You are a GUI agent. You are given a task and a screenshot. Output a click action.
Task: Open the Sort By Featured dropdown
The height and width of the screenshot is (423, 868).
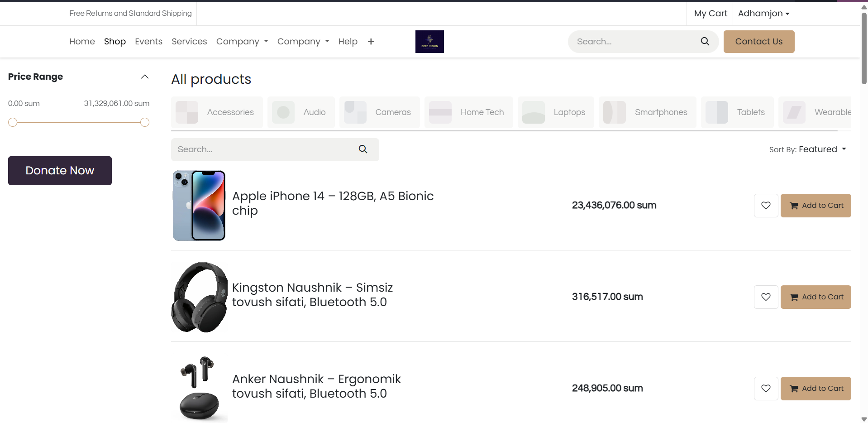808,149
